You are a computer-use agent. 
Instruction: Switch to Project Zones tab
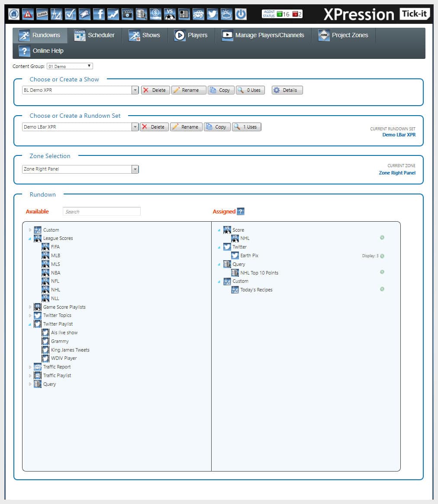(343, 36)
